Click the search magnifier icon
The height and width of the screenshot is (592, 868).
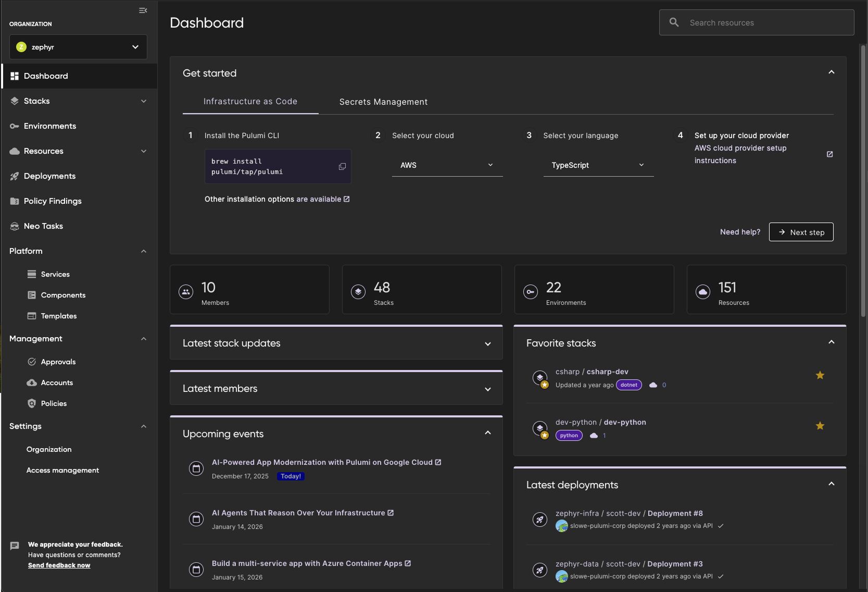[674, 22]
